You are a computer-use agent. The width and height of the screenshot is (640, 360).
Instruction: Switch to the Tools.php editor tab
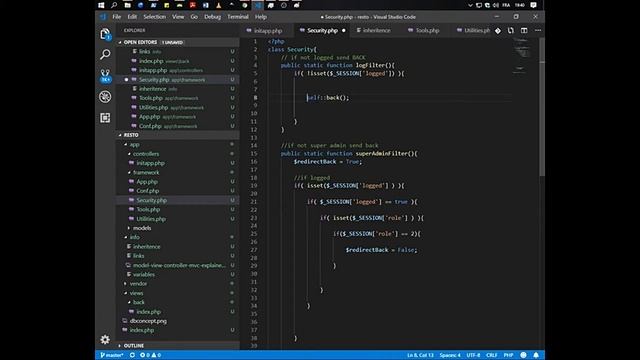click(427, 31)
